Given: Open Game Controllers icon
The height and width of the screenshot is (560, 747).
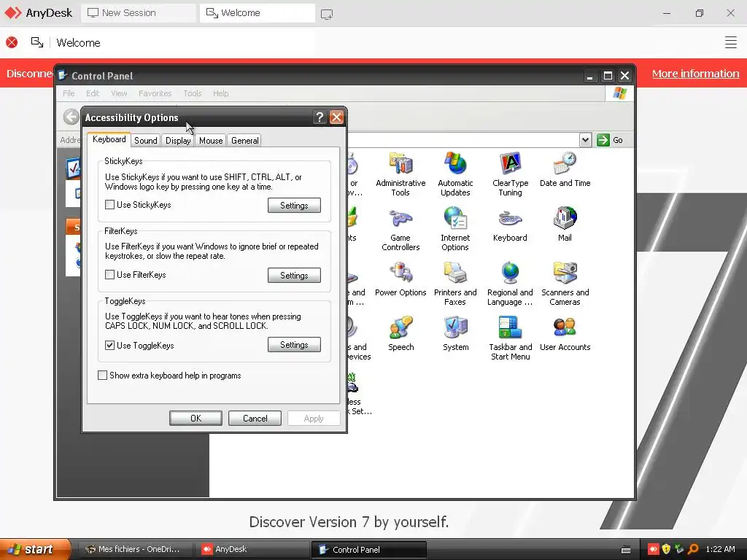Looking at the screenshot, I should click(400, 229).
